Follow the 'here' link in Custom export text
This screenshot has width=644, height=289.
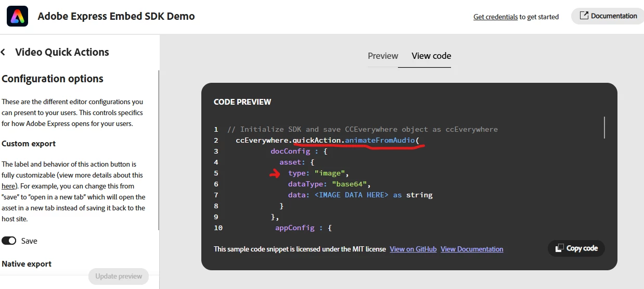8,186
